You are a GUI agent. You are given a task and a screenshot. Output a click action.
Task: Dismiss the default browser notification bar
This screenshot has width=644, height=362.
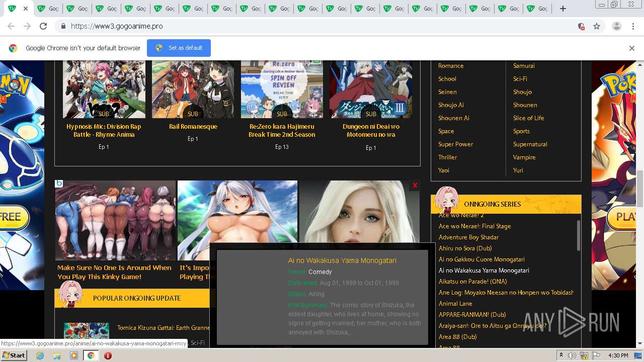[632, 48]
